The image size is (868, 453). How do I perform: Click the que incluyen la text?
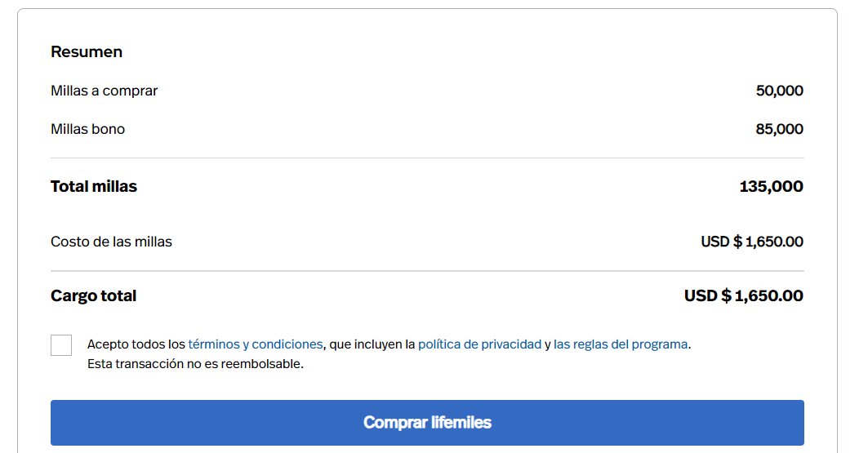(x=372, y=344)
